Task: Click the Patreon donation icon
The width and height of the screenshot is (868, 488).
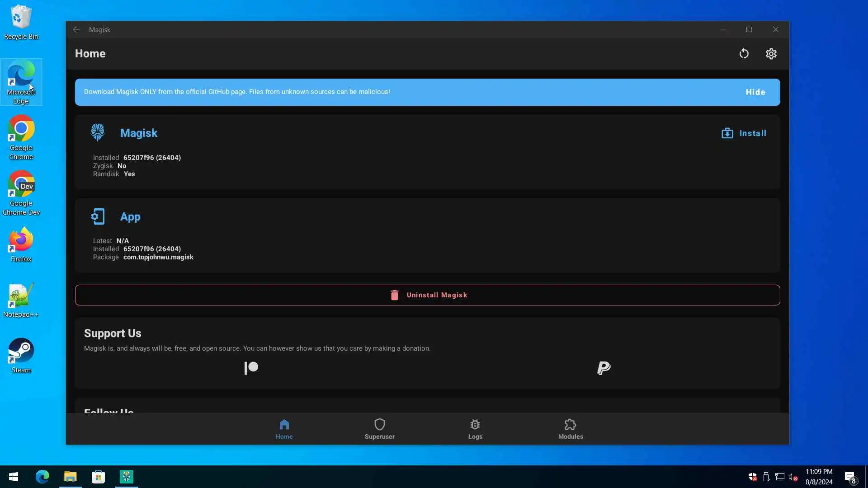Action: [x=251, y=368]
